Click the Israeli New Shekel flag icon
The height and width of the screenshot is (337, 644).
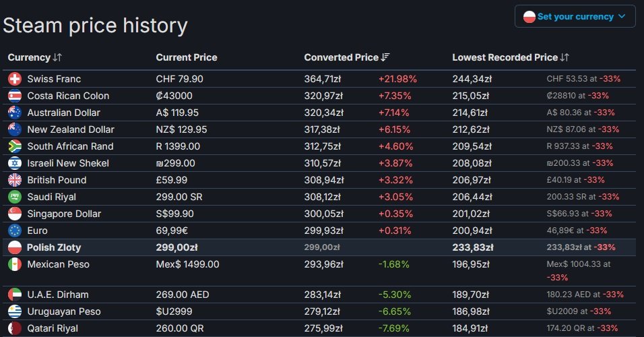coord(15,163)
